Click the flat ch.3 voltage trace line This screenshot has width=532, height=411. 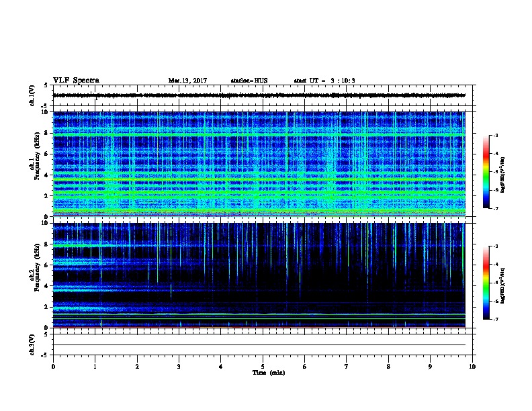tap(259, 345)
